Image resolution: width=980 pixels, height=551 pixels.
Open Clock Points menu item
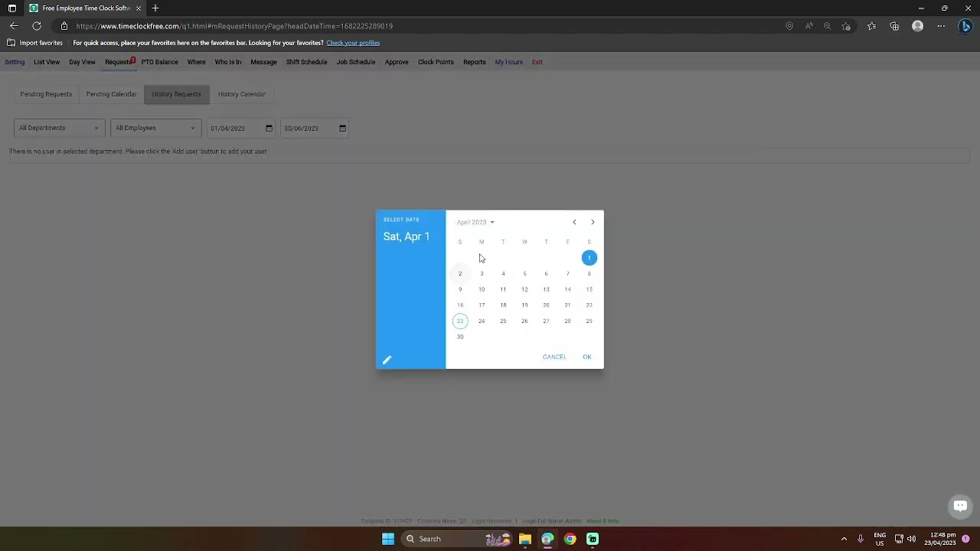coord(436,62)
